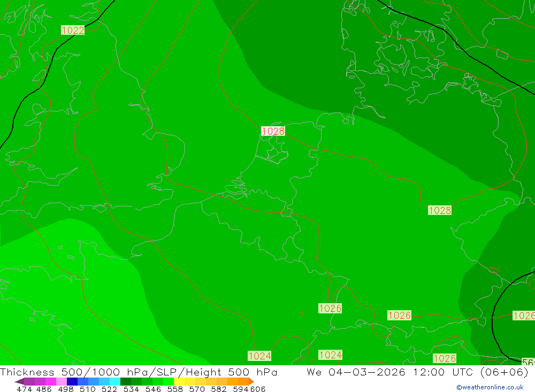
Task: Click the legend value 582
Action: click(218, 389)
